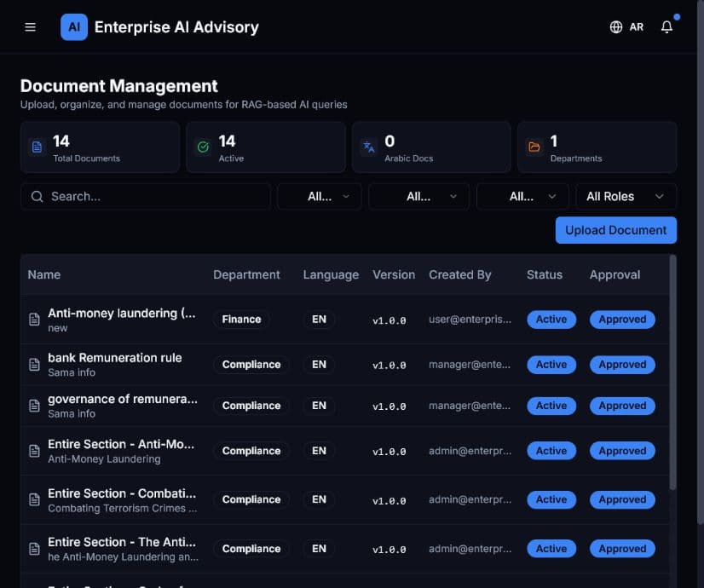Click the Department column header
Viewport: 704px width, 588px height.
click(x=246, y=274)
